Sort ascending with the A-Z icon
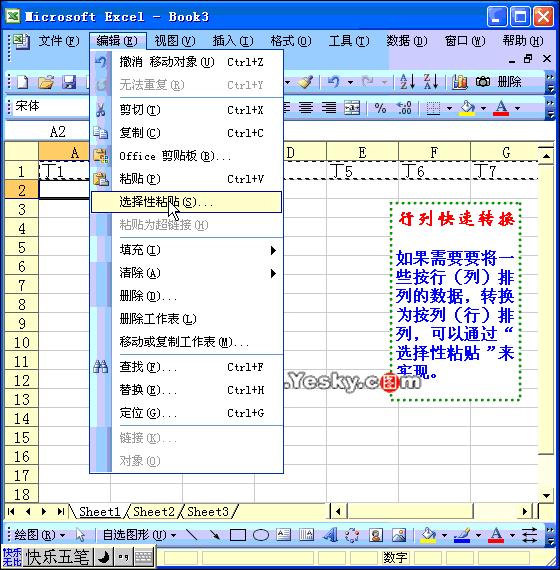The height and width of the screenshot is (570, 560). 407,82
